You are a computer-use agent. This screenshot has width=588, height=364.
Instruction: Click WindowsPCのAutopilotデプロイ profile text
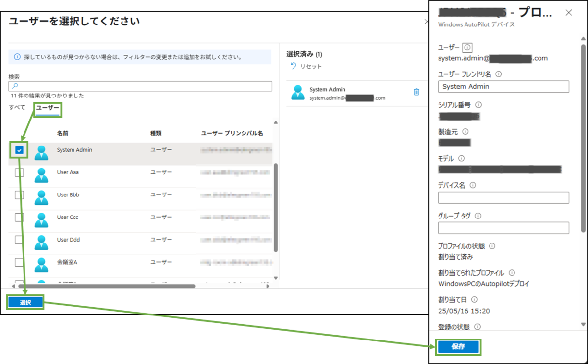click(x=484, y=283)
